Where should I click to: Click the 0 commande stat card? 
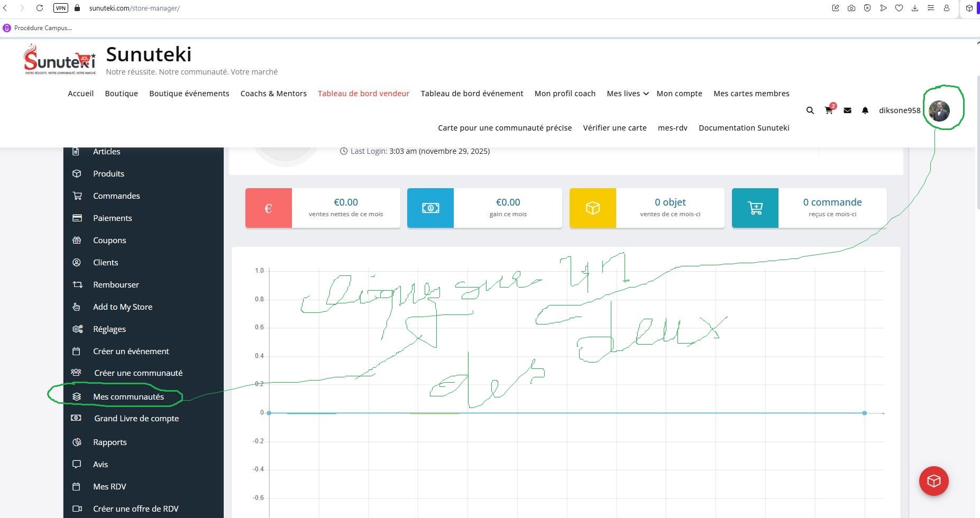pyautogui.click(x=809, y=208)
